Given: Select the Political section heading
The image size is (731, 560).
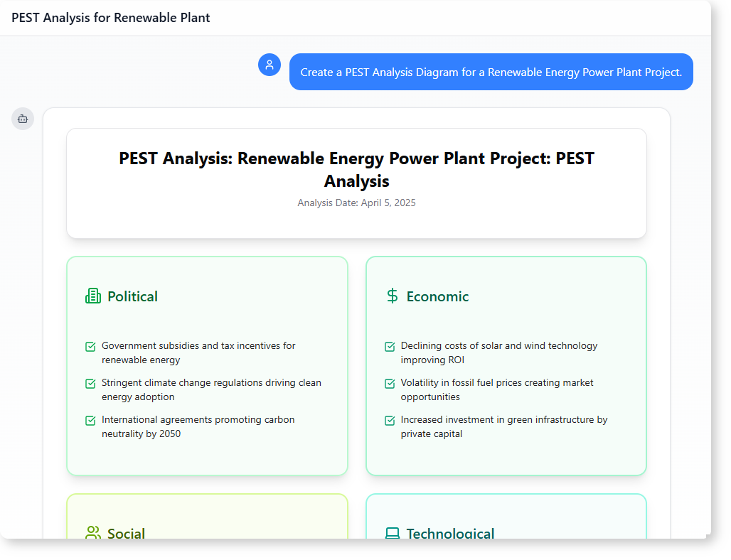Looking at the screenshot, I should 132,296.
